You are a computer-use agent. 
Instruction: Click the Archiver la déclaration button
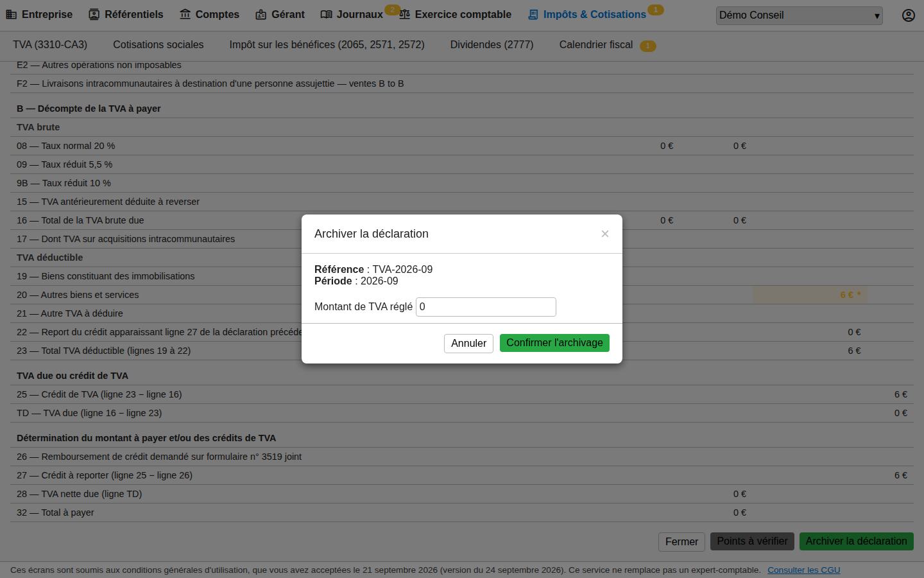857,541
